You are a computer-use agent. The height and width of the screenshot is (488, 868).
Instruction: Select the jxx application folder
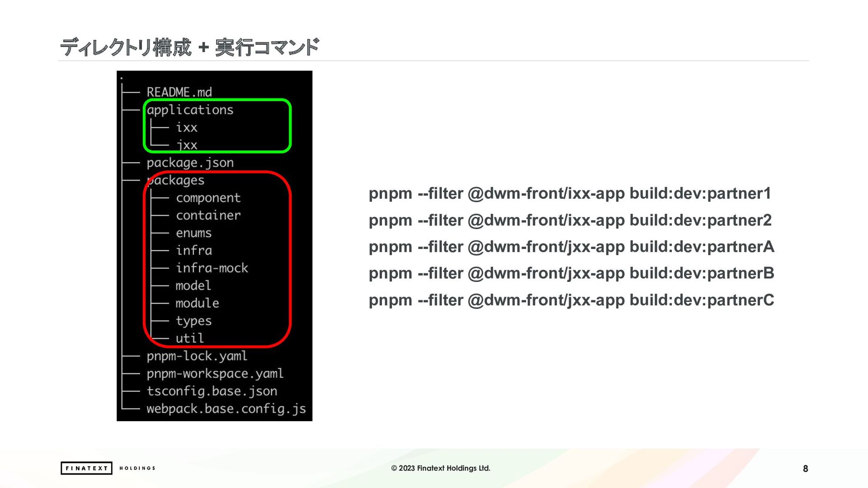click(187, 145)
